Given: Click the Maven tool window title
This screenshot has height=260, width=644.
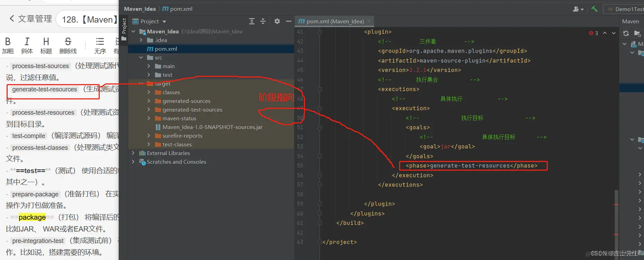Looking at the screenshot, I should (630, 22).
